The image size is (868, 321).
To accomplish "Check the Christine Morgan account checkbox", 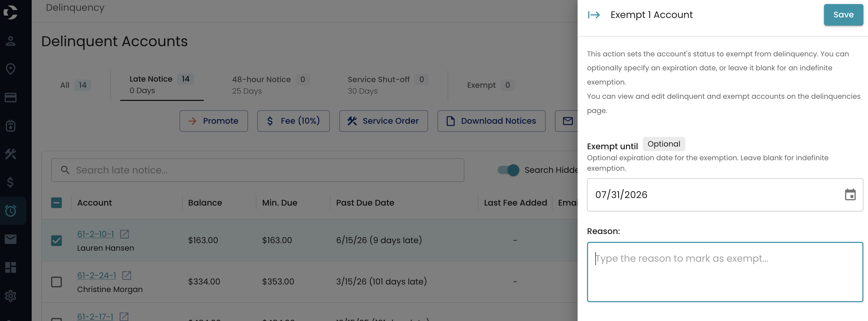I will click(56, 282).
